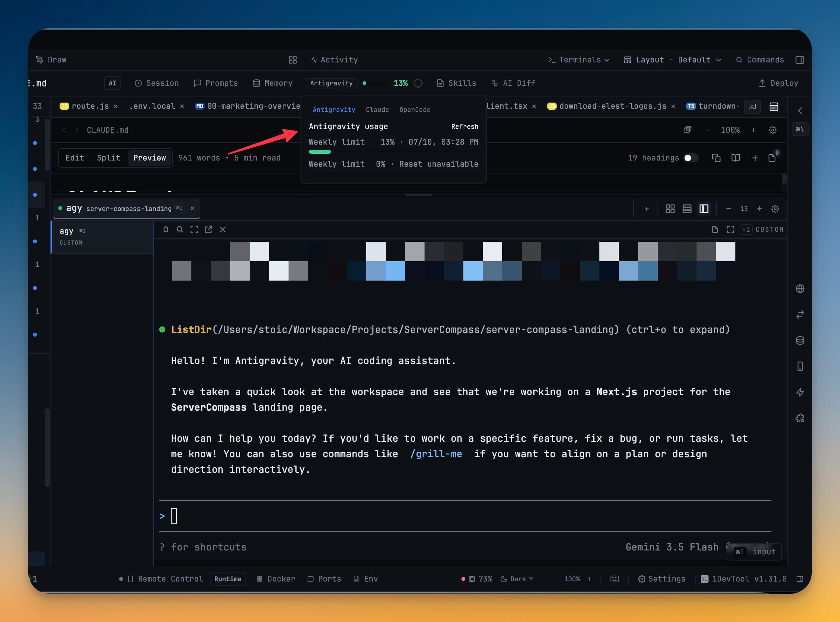Switch to the Claude usage tab
Viewport: 840px width, 622px height.
pos(377,110)
